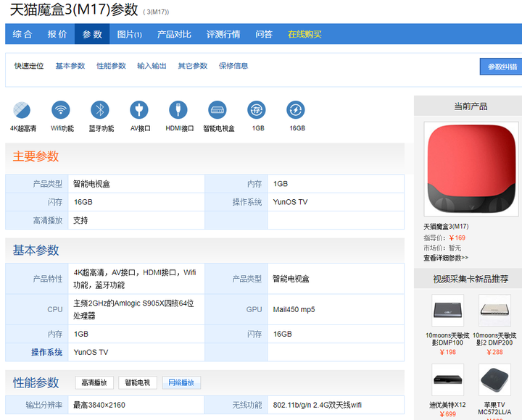
Task: Open 10moons天敏炫影DMP100 thumbnail
Action: (447, 310)
